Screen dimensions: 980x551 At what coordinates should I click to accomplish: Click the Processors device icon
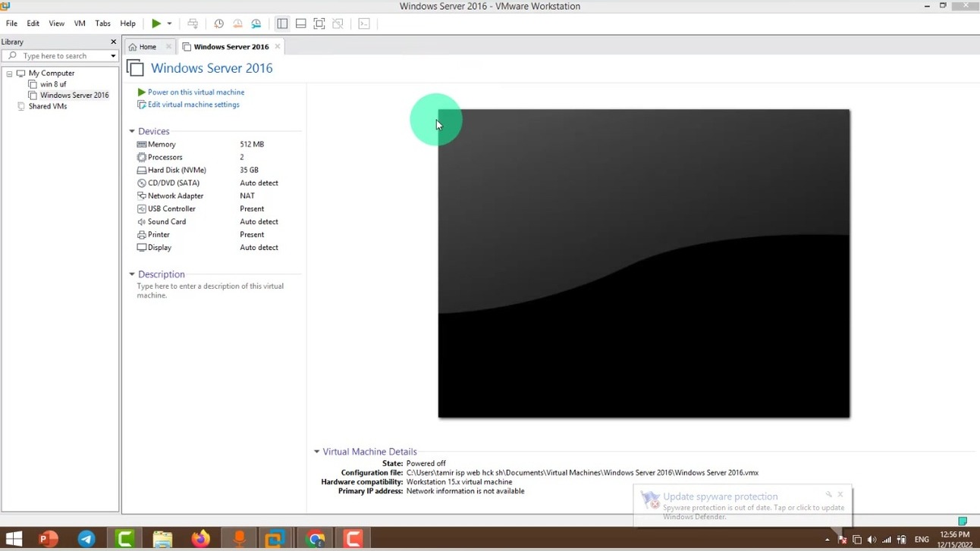coord(142,157)
